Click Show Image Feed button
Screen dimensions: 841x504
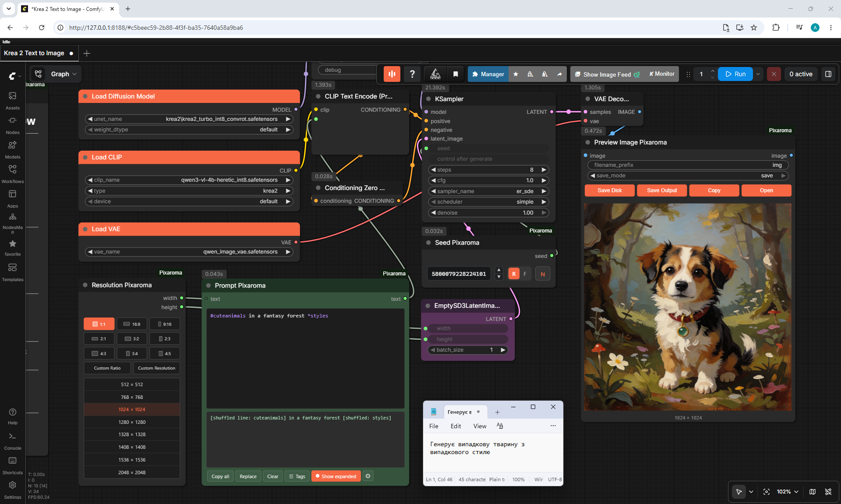pyautogui.click(x=607, y=74)
